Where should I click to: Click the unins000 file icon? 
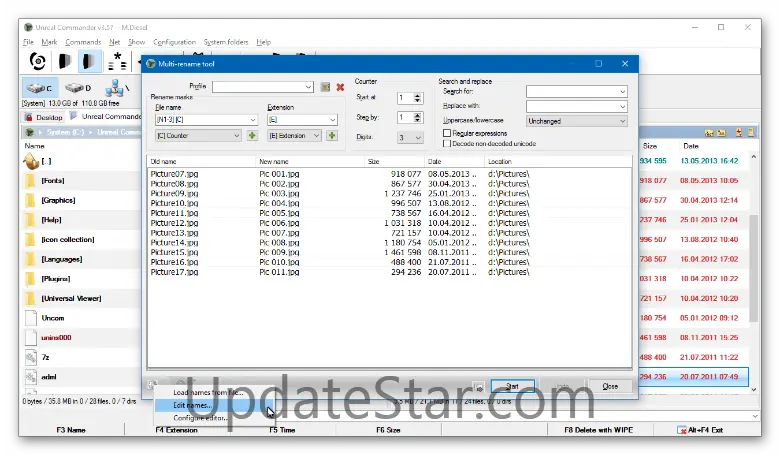point(31,338)
